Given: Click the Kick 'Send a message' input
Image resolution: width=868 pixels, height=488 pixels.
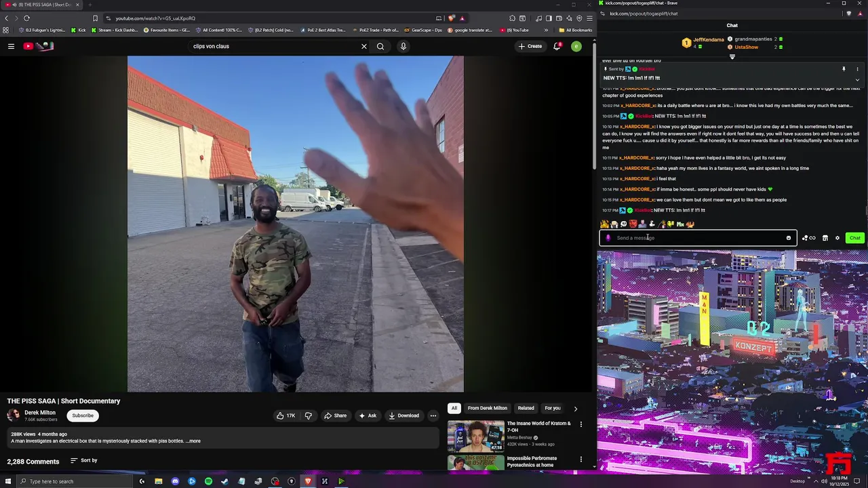Looking at the screenshot, I should pos(698,238).
